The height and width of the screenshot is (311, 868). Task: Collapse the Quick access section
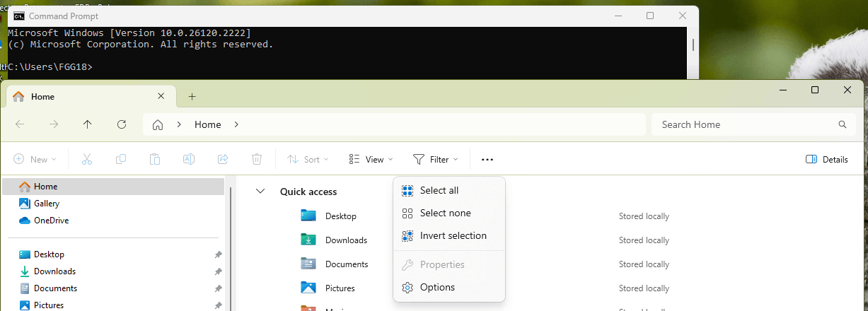pyautogui.click(x=261, y=192)
